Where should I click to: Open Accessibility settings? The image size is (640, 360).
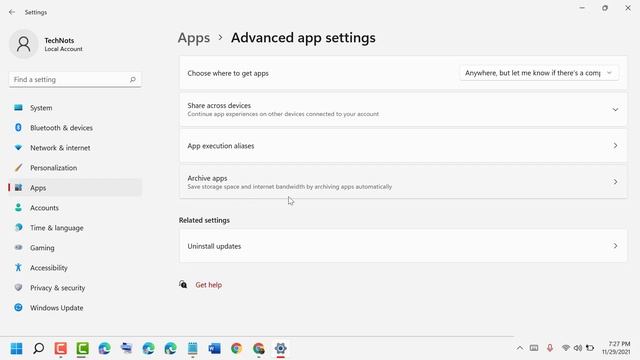(75, 268)
